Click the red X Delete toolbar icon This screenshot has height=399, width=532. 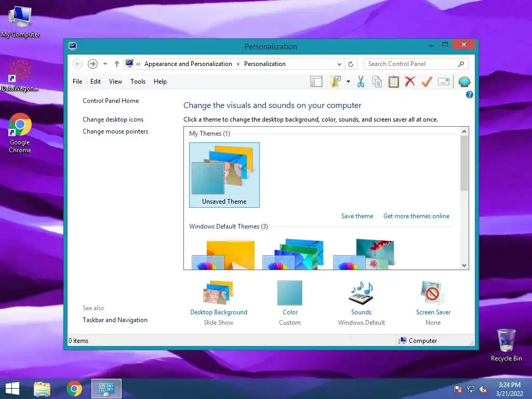(410, 82)
